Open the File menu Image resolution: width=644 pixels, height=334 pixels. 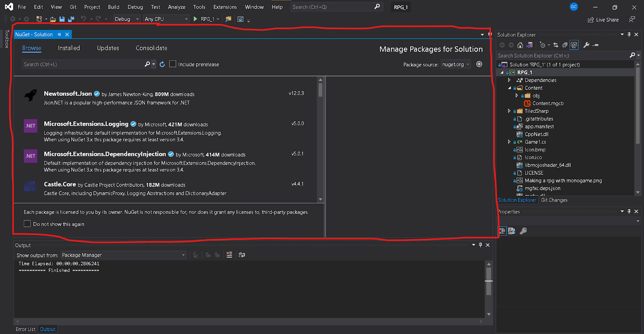pos(22,7)
